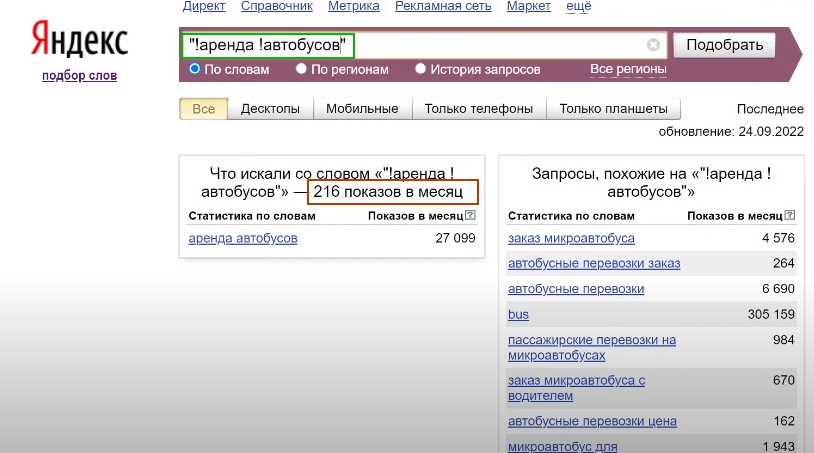Select the 'История запросов' radio button
814x453 pixels.
click(420, 68)
